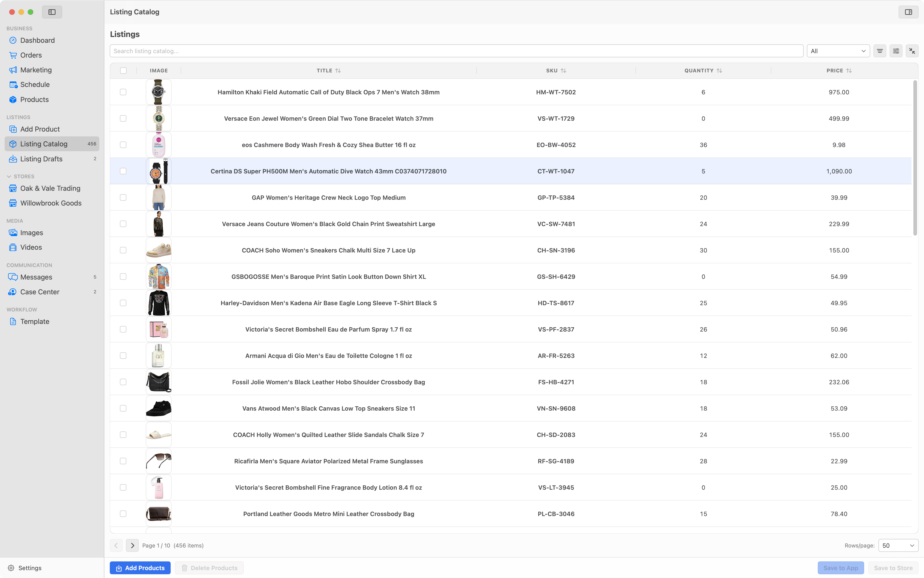
Task: Check the eos Cashmere Body Wash row
Action: 123,145
